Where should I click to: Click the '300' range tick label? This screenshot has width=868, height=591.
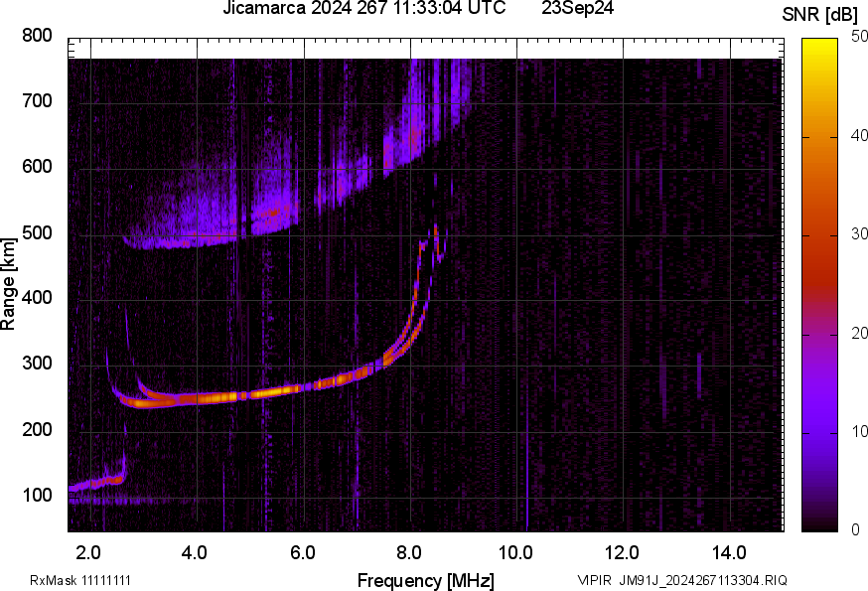tap(37, 364)
